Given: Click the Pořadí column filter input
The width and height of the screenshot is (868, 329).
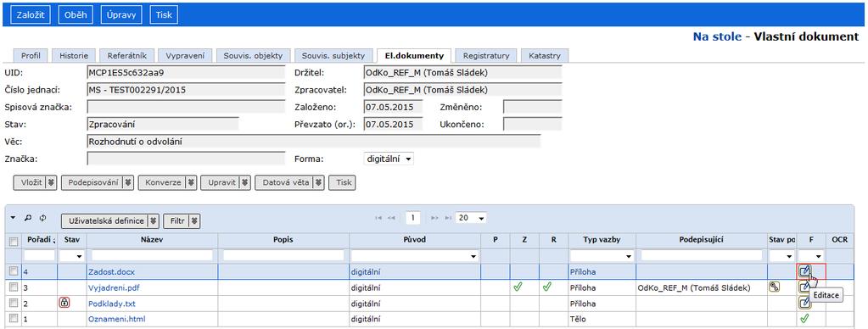Looking at the screenshot, I should pyautogui.click(x=39, y=255).
